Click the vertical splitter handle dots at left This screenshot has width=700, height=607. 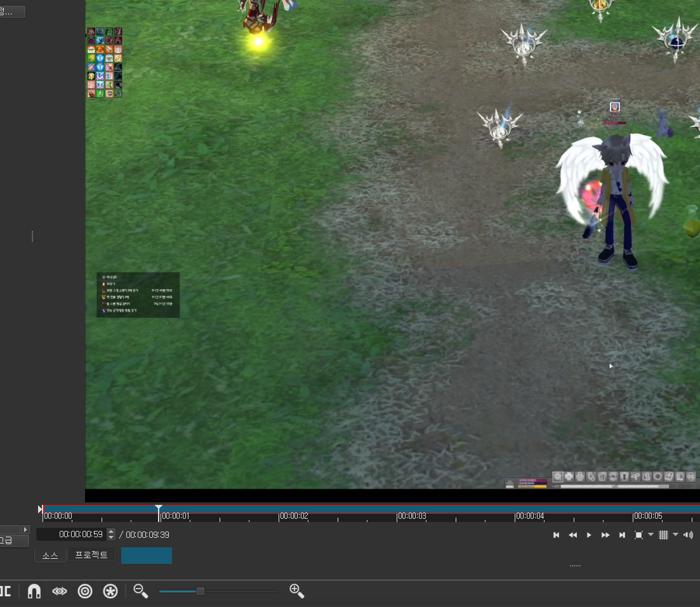point(32,236)
